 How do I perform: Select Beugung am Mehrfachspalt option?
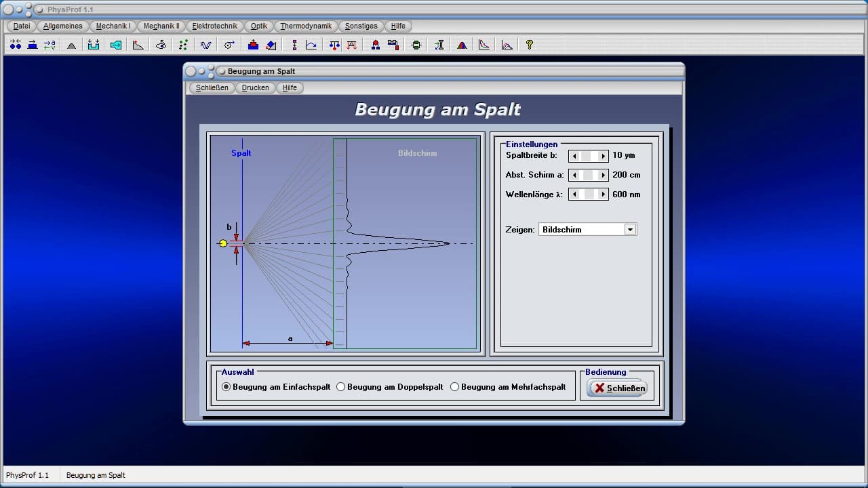click(508, 387)
